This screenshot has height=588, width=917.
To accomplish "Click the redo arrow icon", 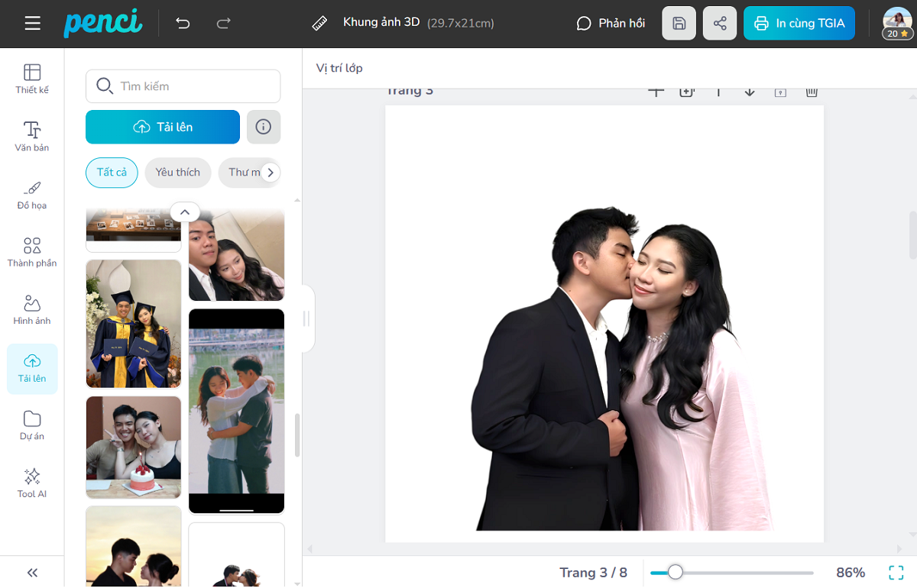I will coord(223,23).
